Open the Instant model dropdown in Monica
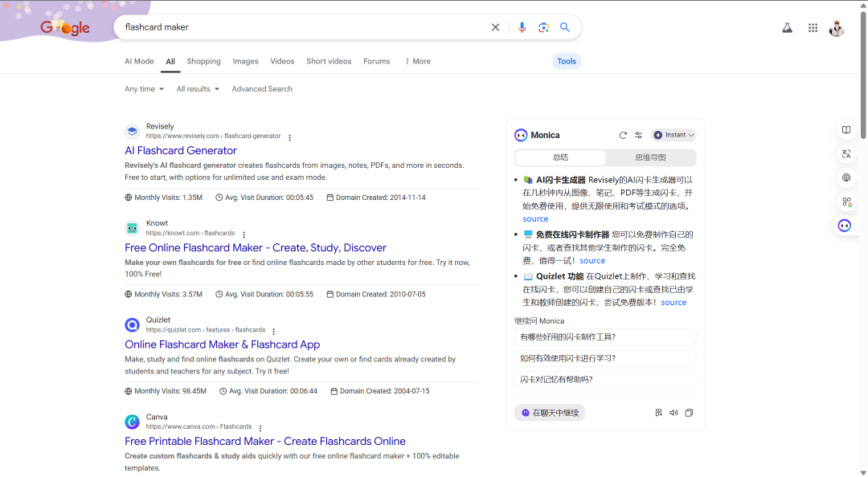Viewport: 868px width, 477px height. pyautogui.click(x=674, y=135)
